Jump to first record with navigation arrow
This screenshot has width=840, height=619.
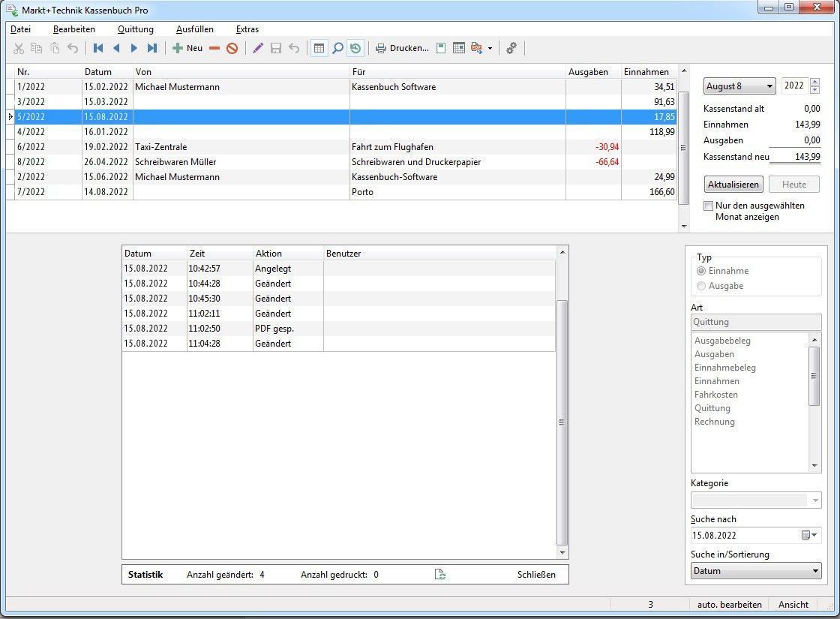tap(98, 48)
